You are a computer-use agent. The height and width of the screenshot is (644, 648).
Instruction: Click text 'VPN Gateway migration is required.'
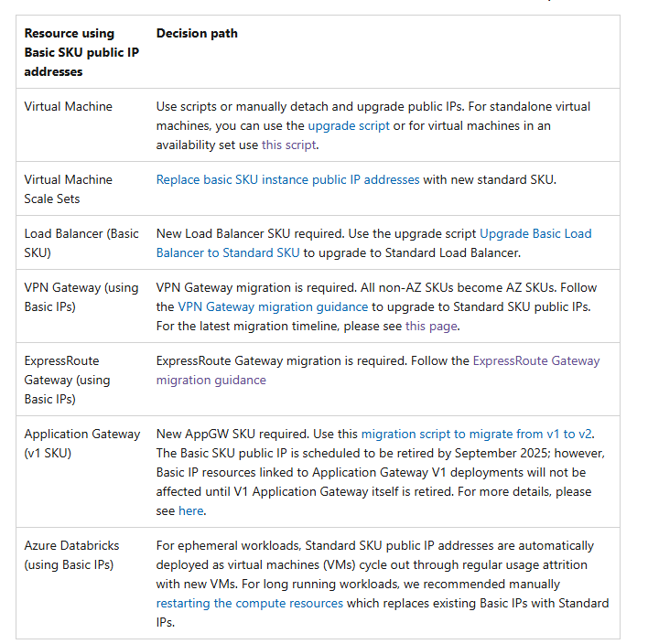click(x=256, y=288)
